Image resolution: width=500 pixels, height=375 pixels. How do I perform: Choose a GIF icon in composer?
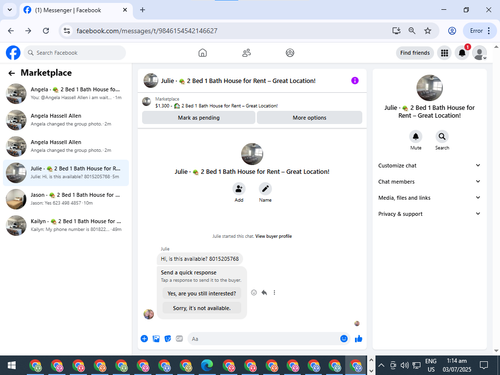pos(179,339)
